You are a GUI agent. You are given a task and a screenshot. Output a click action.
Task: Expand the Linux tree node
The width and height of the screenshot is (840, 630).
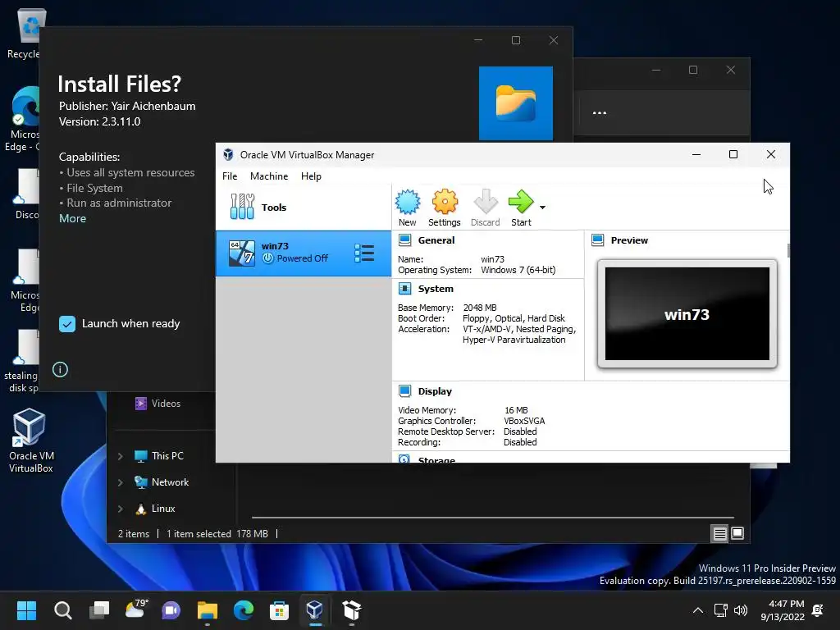pyautogui.click(x=120, y=509)
